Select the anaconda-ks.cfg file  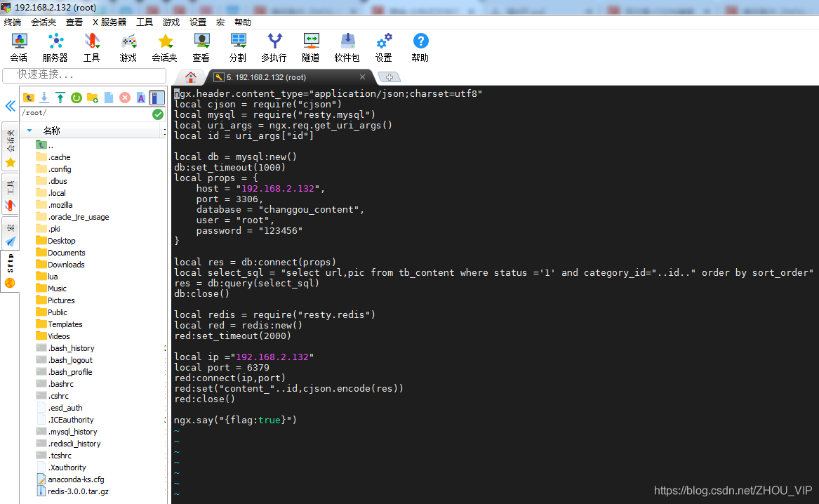70,479
